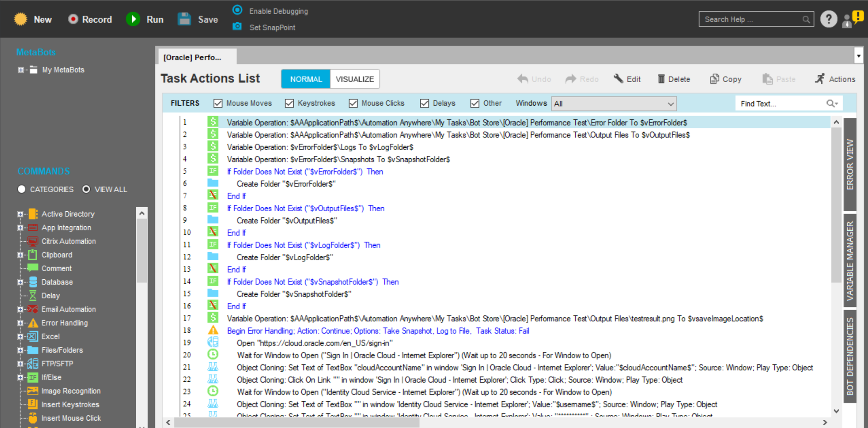Click the Copy icon in the actions bar
868x428 pixels.
[x=714, y=79]
